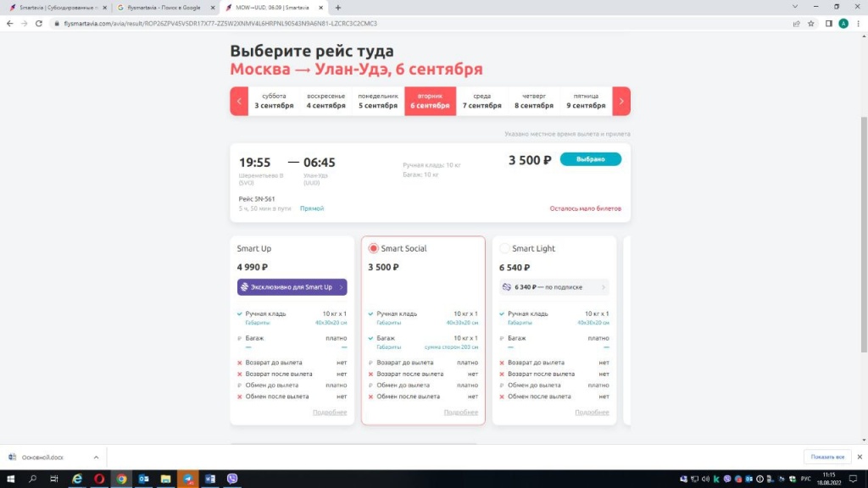The height and width of the screenshot is (488, 868).
Task: Switch to Chrome in taskbar
Action: point(121,479)
